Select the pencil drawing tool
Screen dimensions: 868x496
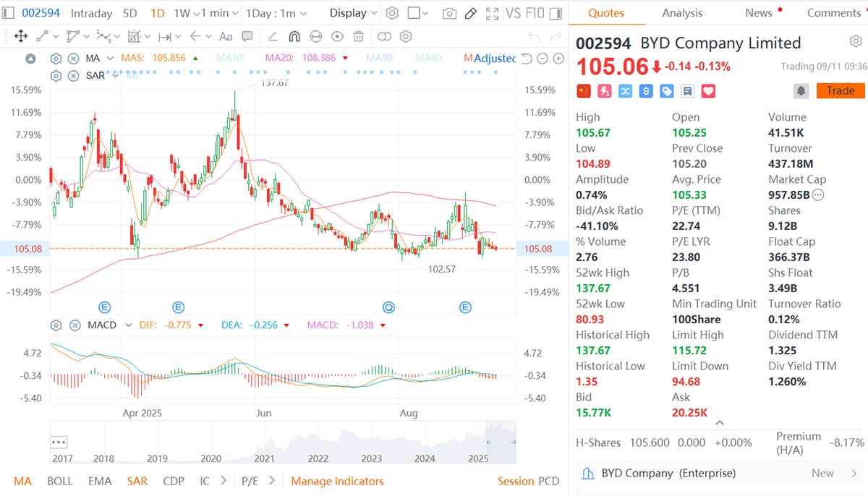pyautogui.click(x=470, y=13)
